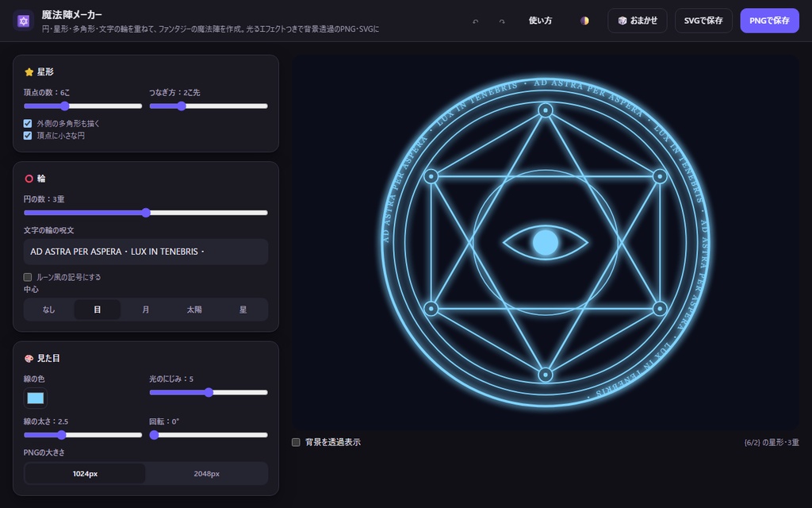Click the redo arrow icon

click(x=502, y=21)
